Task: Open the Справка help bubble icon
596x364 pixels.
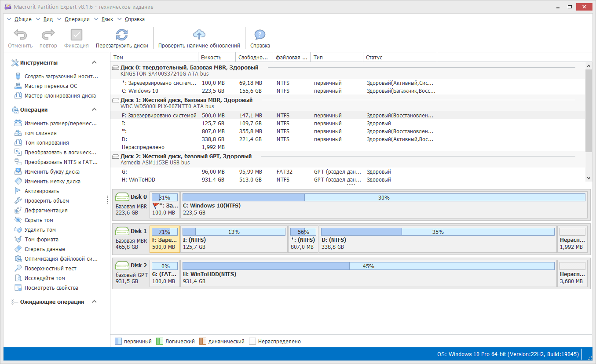Action: click(x=260, y=35)
